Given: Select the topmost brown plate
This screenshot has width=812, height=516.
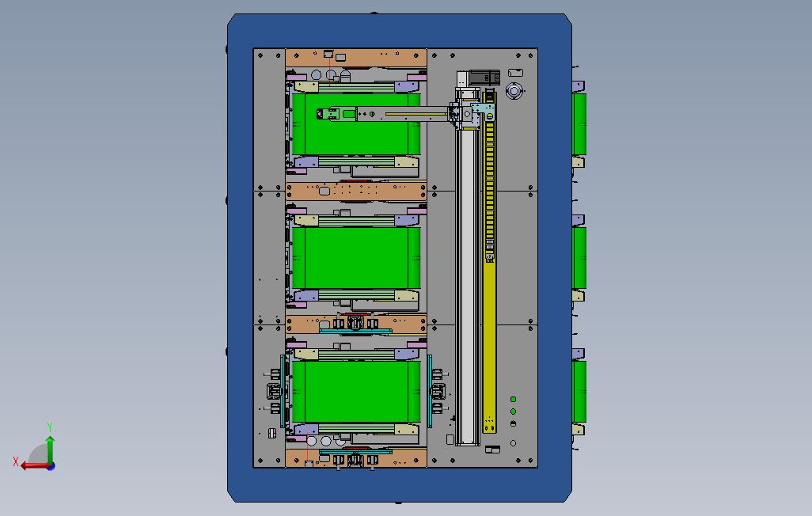Looking at the screenshot, I should click(356, 58).
